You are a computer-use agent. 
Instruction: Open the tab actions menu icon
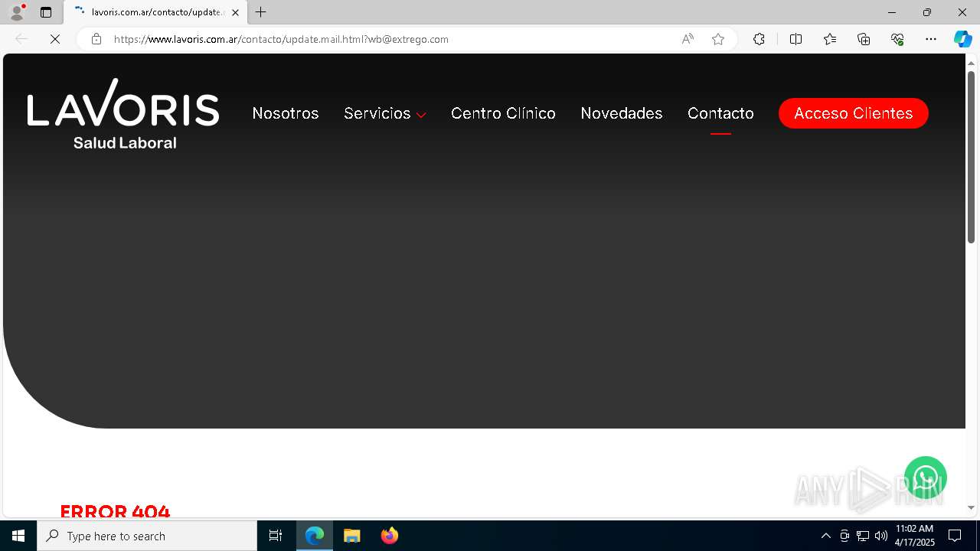[46, 12]
